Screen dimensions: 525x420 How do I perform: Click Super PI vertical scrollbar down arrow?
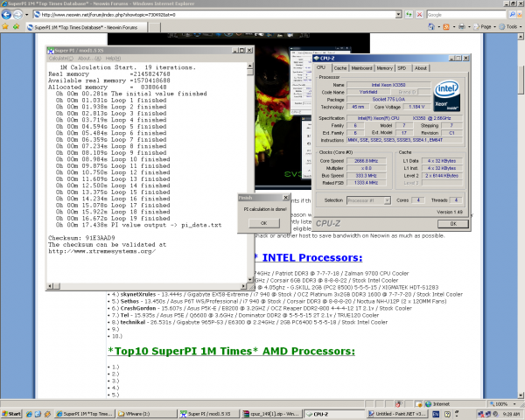tap(249, 279)
